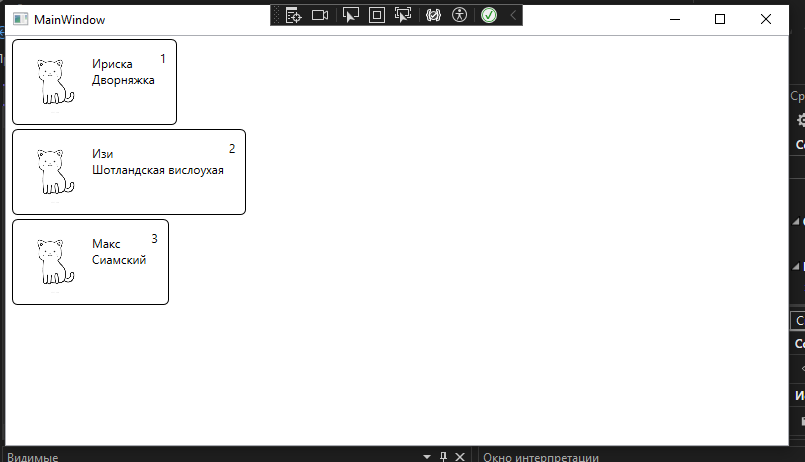Enable track focused element icon
Screen dimensions: 805x462
(x=403, y=15)
